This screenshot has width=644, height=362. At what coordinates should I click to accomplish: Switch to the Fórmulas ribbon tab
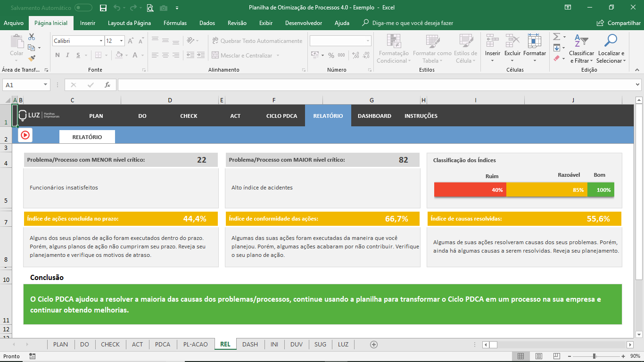click(175, 23)
